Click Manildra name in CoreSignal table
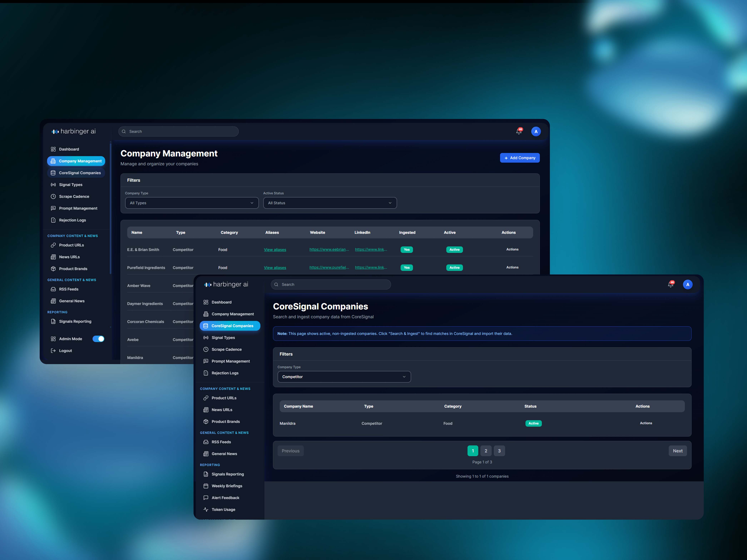The height and width of the screenshot is (560, 747). click(287, 423)
